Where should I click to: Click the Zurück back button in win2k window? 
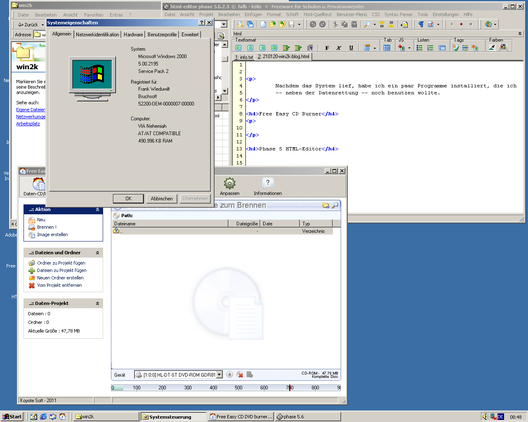[x=28, y=25]
